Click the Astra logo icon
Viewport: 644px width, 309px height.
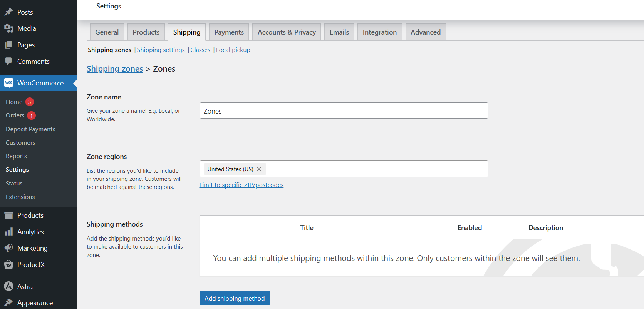[8, 286]
